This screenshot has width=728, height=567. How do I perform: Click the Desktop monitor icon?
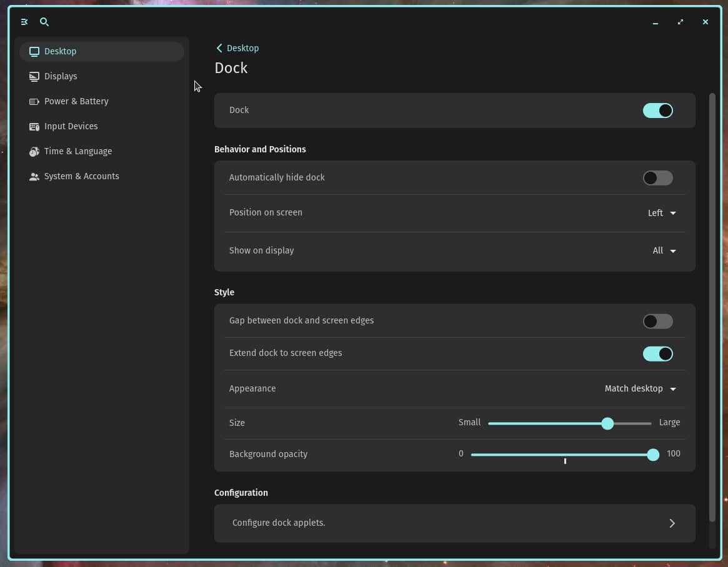pyautogui.click(x=34, y=51)
